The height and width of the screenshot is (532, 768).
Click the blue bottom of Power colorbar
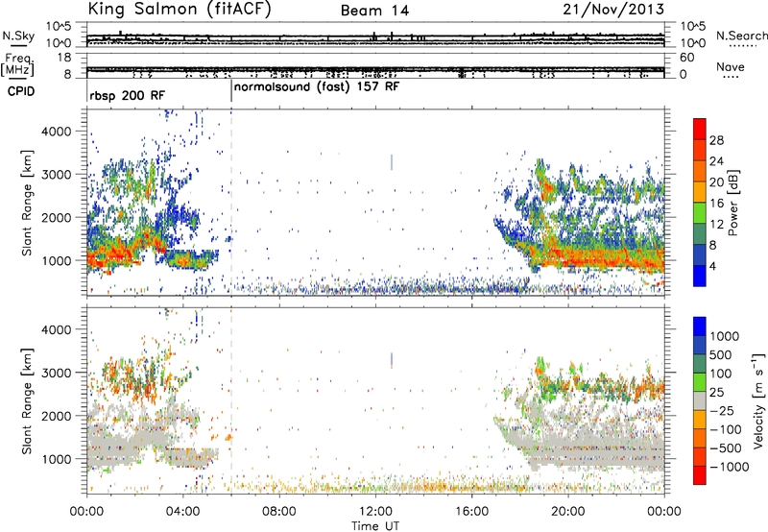coord(700,276)
